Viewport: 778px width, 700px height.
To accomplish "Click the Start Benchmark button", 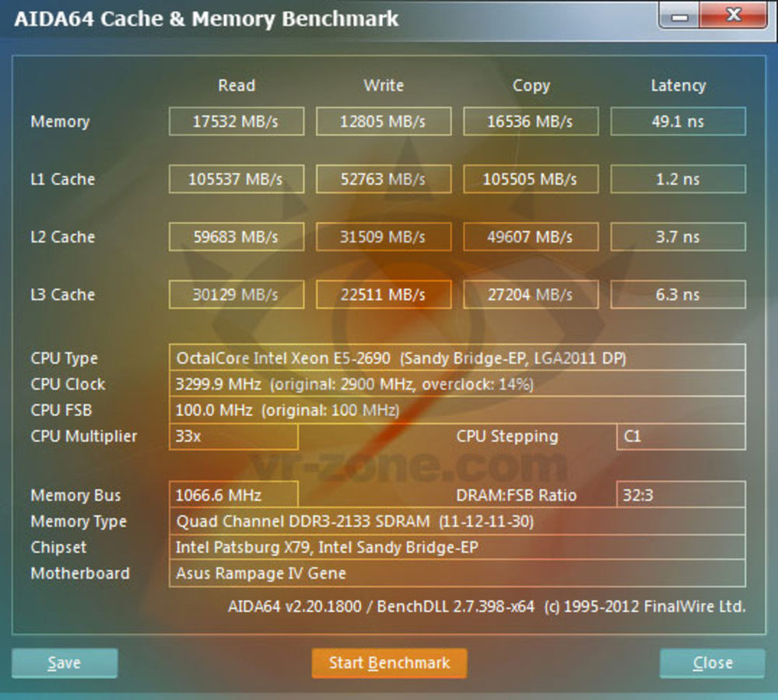I will (x=389, y=663).
